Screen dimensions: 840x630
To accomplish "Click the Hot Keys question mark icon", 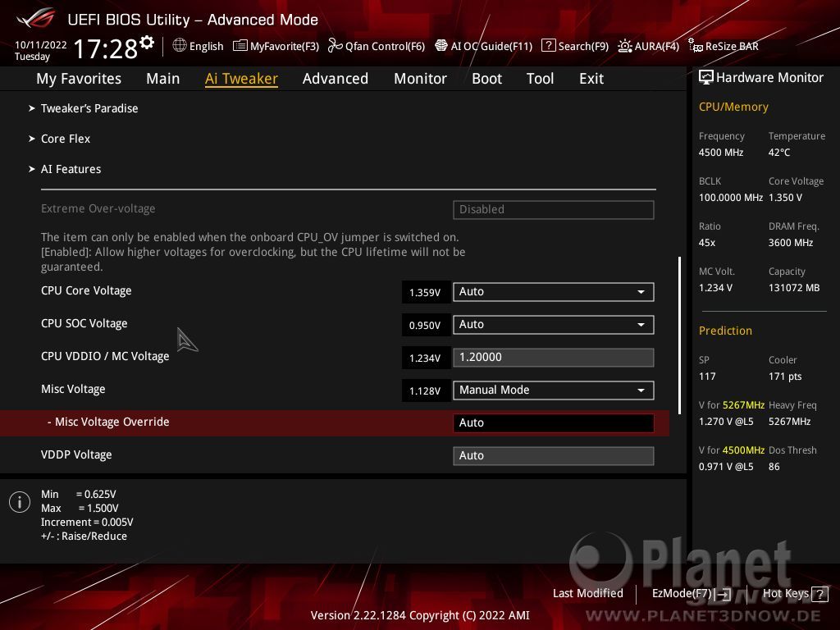I will click(x=819, y=594).
